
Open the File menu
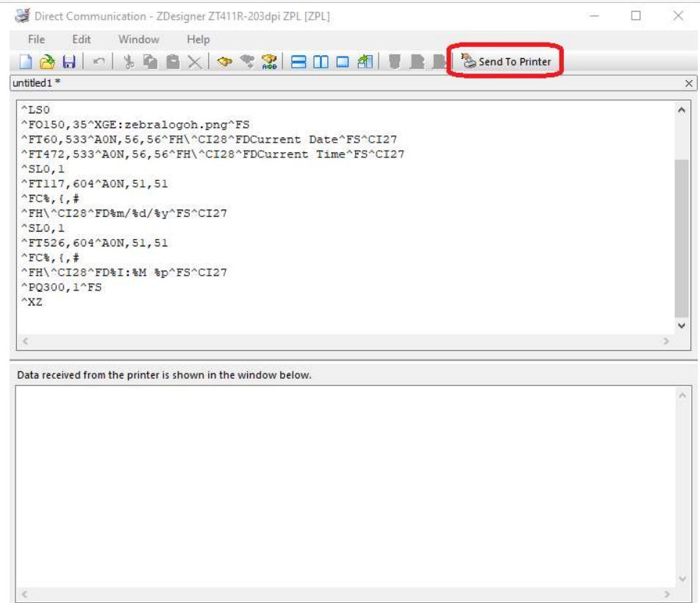pos(36,40)
